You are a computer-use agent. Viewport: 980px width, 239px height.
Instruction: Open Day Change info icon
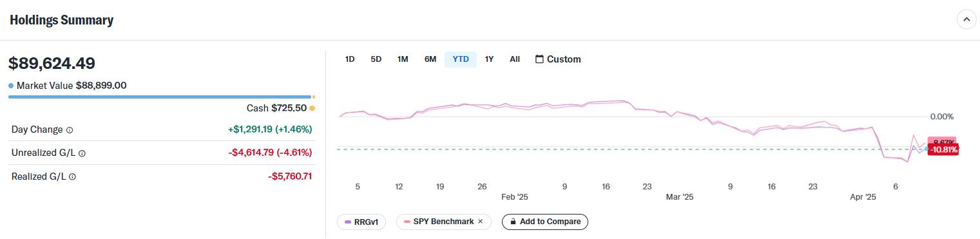coord(70,130)
